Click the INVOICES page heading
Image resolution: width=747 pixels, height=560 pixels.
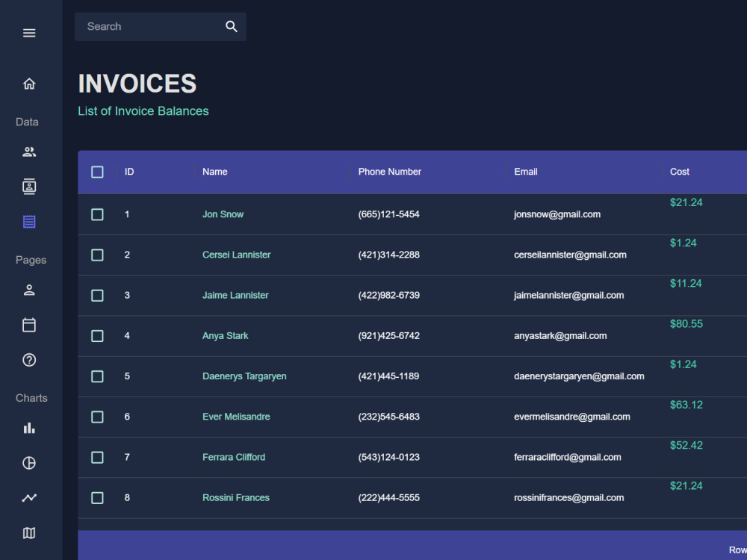click(137, 84)
